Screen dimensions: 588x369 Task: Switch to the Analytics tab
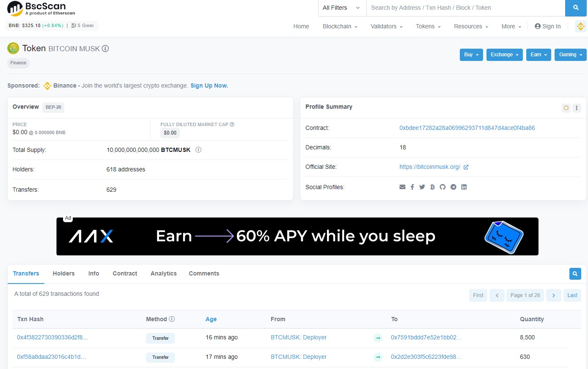164,274
